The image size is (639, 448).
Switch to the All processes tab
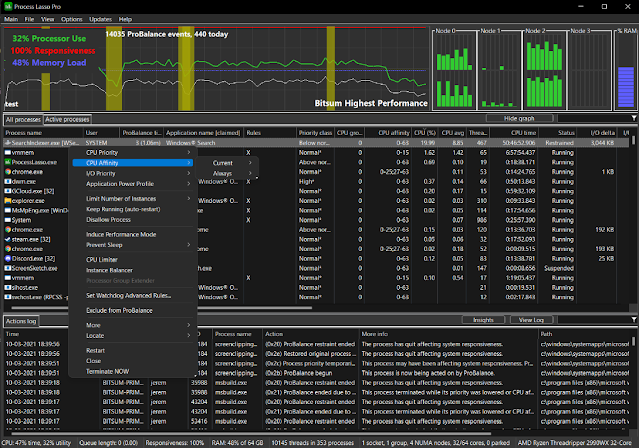pyautogui.click(x=23, y=119)
